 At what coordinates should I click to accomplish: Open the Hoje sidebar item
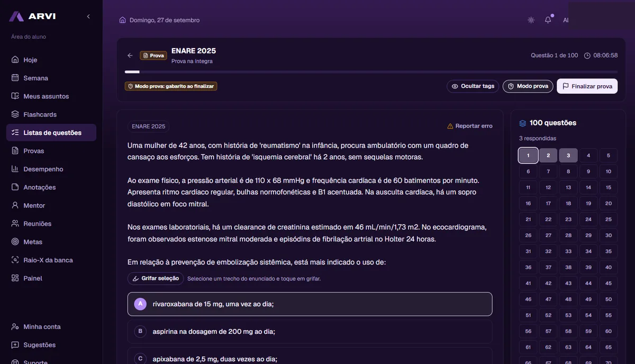[x=51, y=60]
